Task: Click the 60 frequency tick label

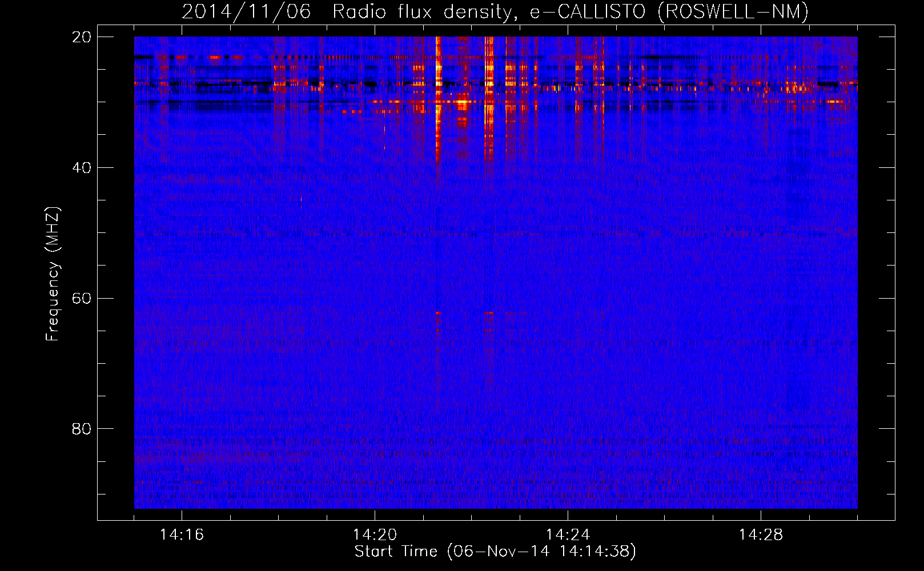Action: (x=82, y=299)
